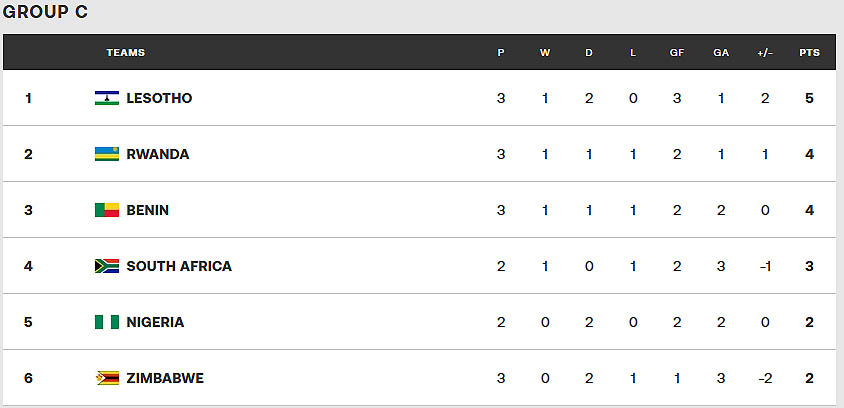Click the GF column header

tap(677, 53)
